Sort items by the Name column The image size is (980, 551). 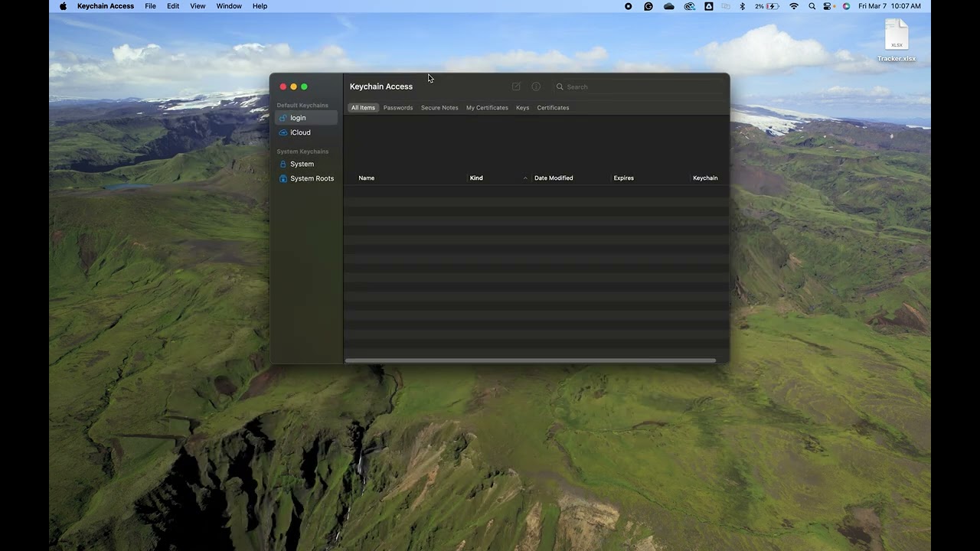coord(367,178)
